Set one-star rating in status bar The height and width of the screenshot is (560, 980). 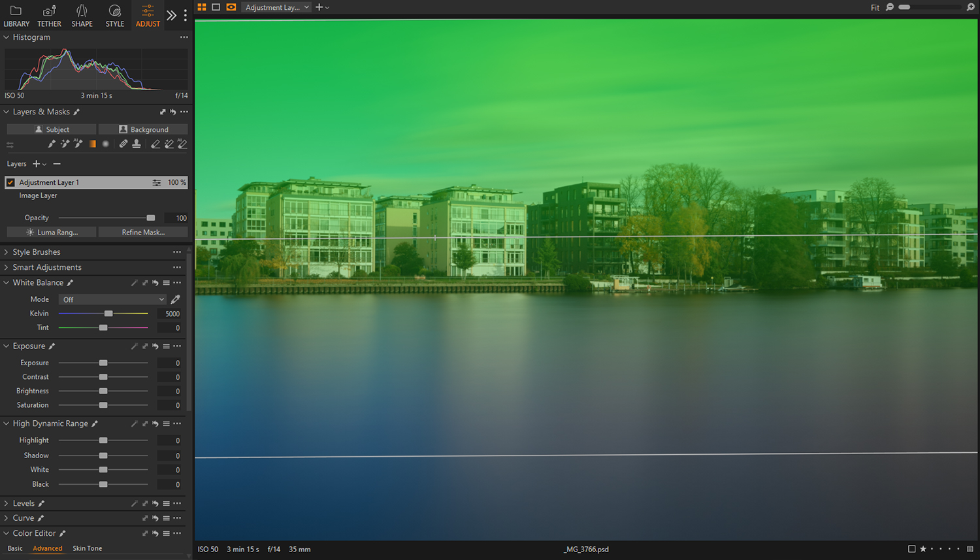pyautogui.click(x=923, y=549)
